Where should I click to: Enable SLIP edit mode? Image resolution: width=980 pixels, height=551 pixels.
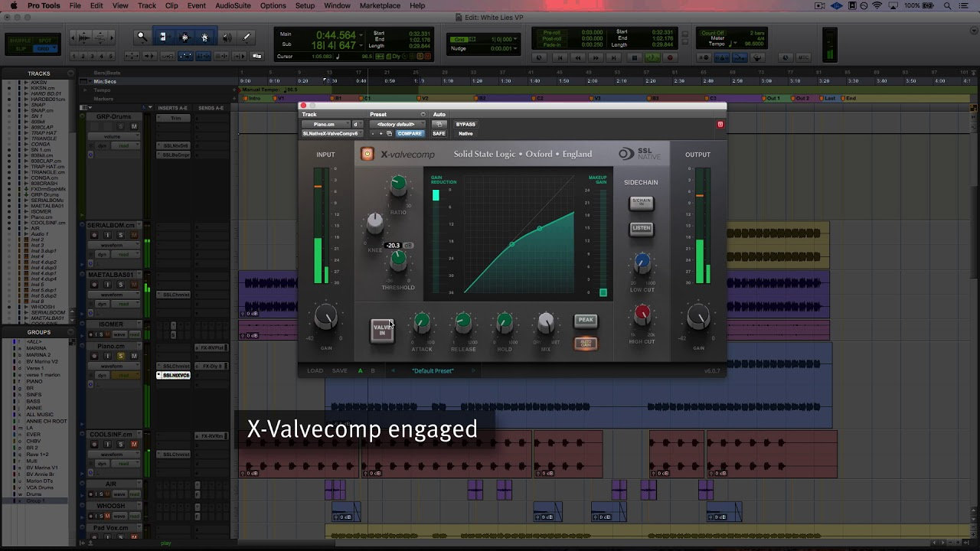click(x=21, y=48)
